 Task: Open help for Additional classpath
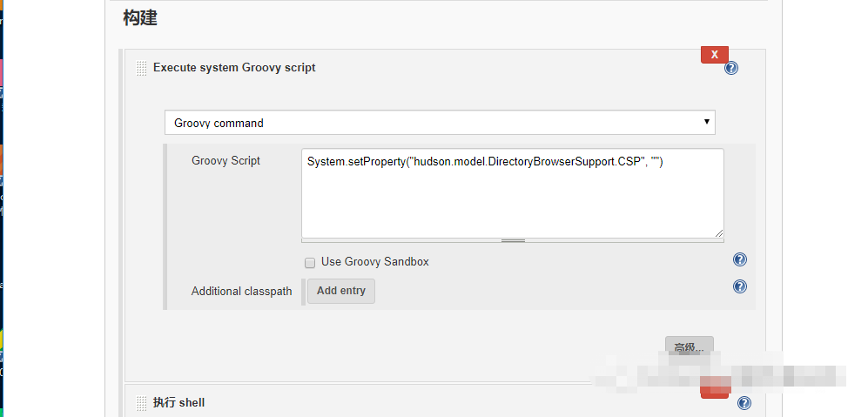[739, 286]
